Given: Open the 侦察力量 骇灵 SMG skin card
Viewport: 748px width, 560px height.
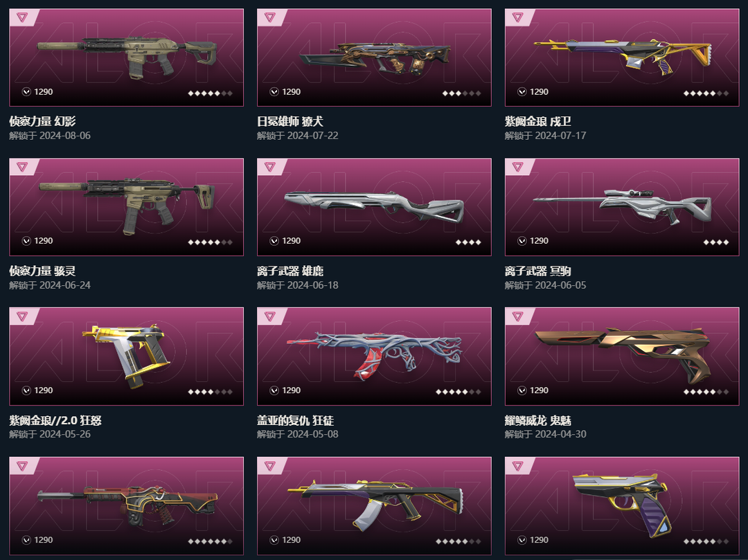Looking at the screenshot, I should coord(127,207).
